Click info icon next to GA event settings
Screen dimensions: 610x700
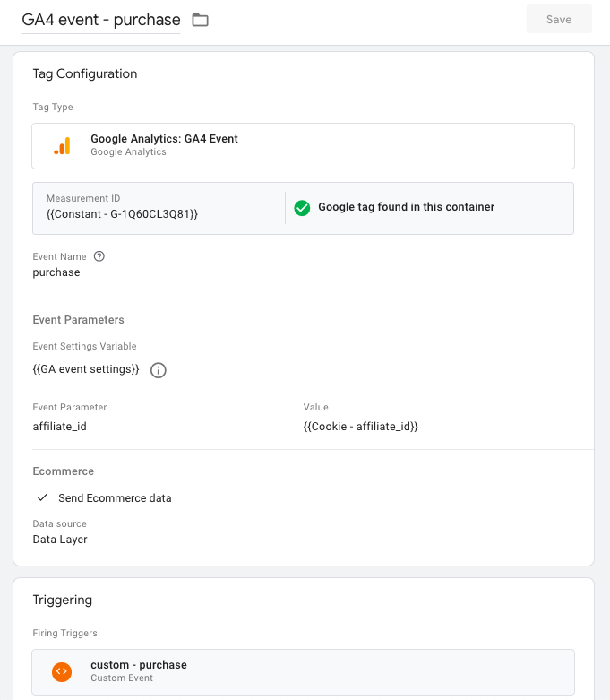click(159, 370)
